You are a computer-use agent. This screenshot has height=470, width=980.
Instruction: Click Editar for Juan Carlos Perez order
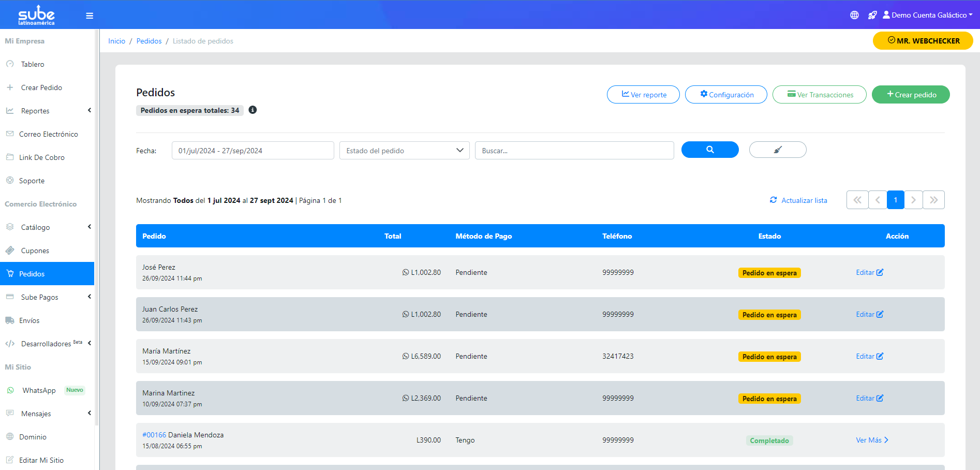pyautogui.click(x=869, y=314)
